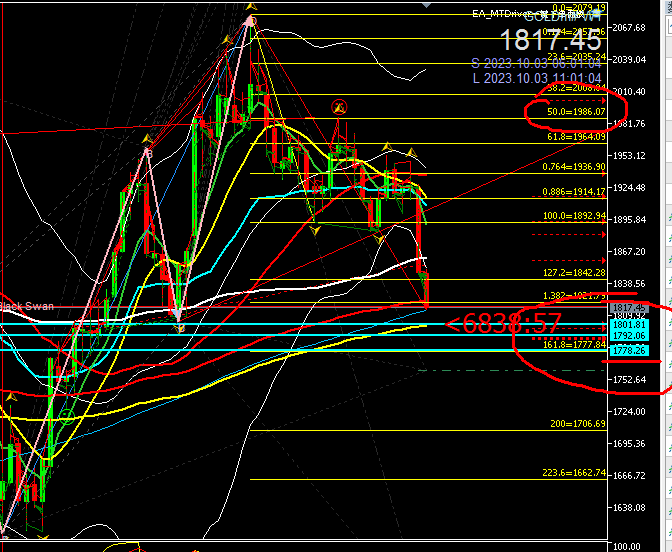Click price axis value 1695.36
This screenshot has width=672, height=552.
pyautogui.click(x=629, y=444)
